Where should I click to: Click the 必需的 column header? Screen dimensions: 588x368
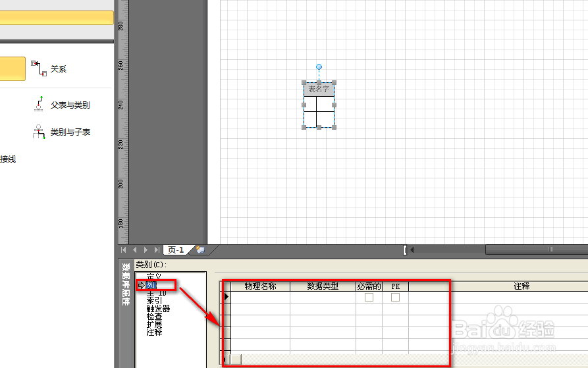click(x=369, y=286)
